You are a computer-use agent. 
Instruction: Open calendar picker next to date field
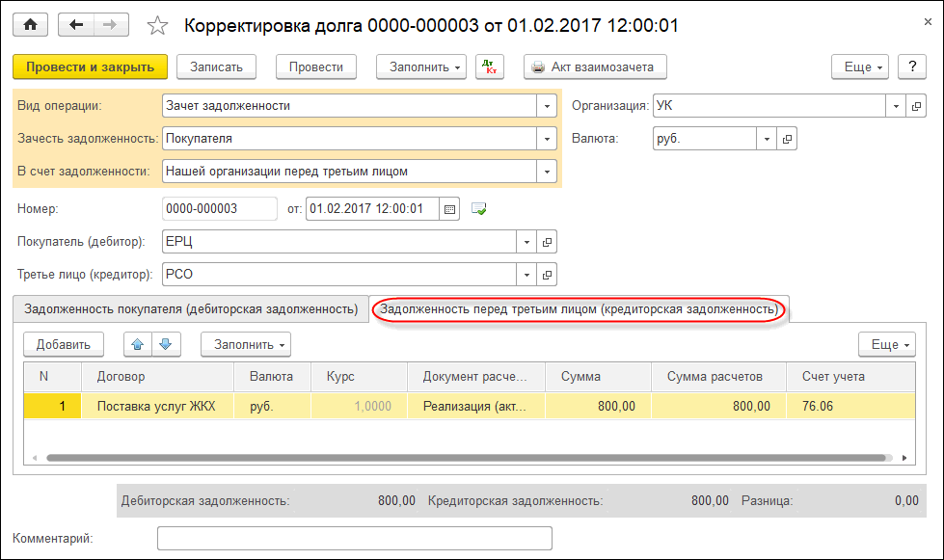449,208
